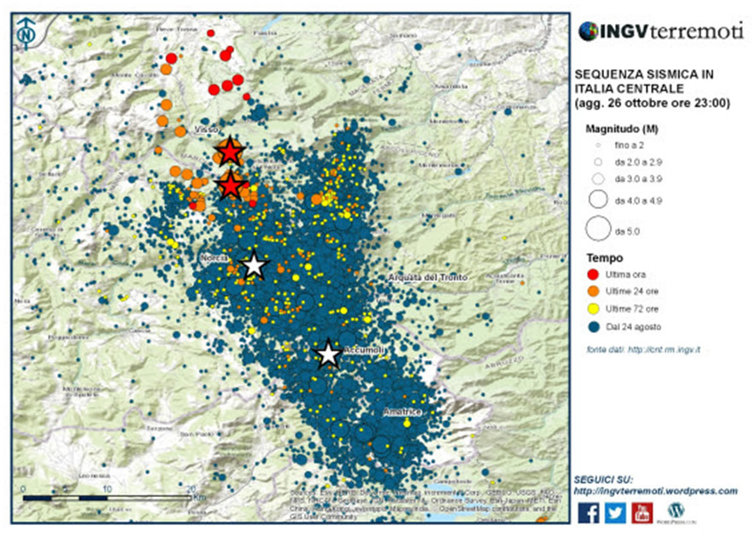Click the map scale bar
The height and width of the screenshot is (537, 756).
click(107, 498)
